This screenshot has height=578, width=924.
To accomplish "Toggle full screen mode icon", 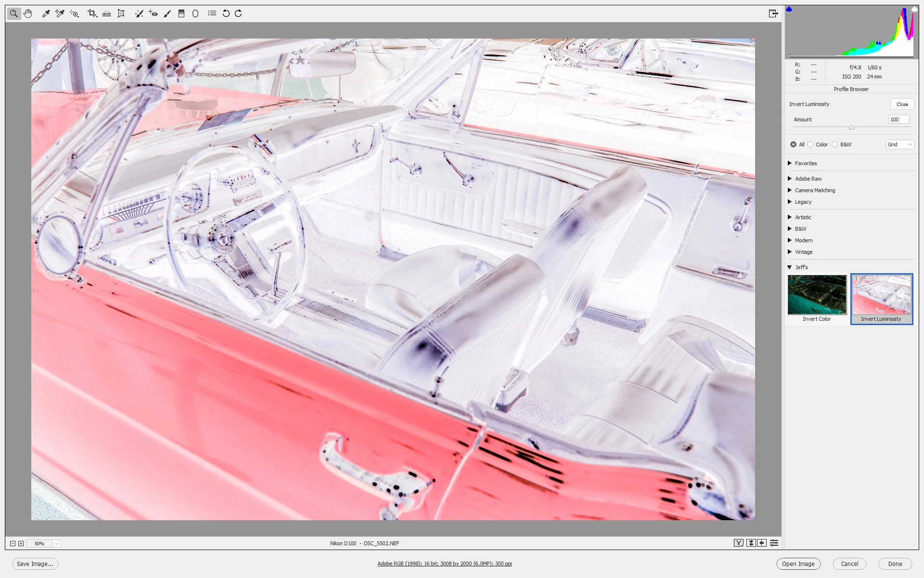I will [773, 13].
